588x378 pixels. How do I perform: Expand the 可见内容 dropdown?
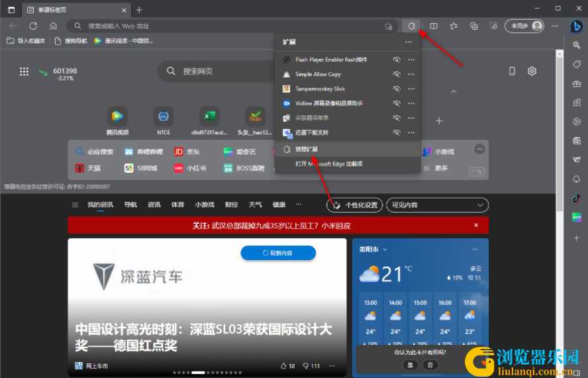(437, 205)
